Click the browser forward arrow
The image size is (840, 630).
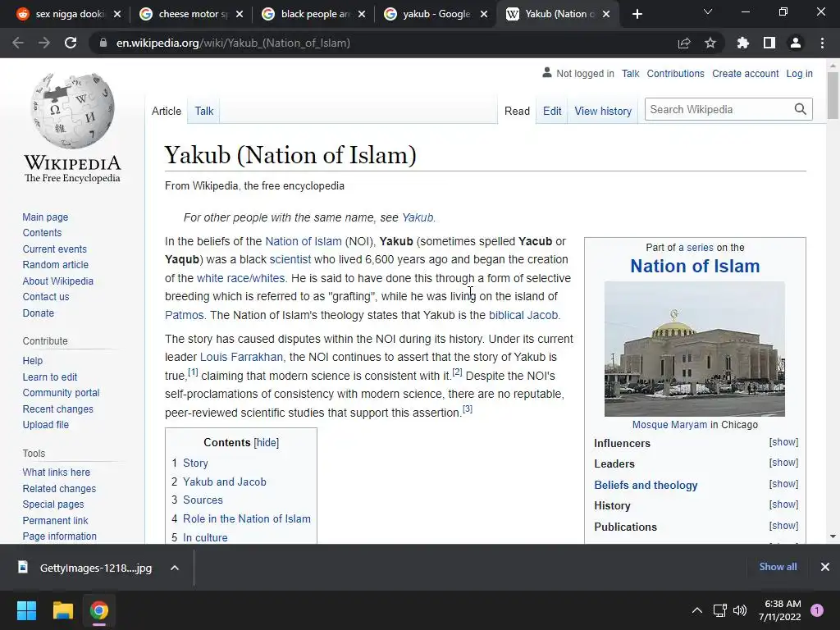(x=44, y=43)
